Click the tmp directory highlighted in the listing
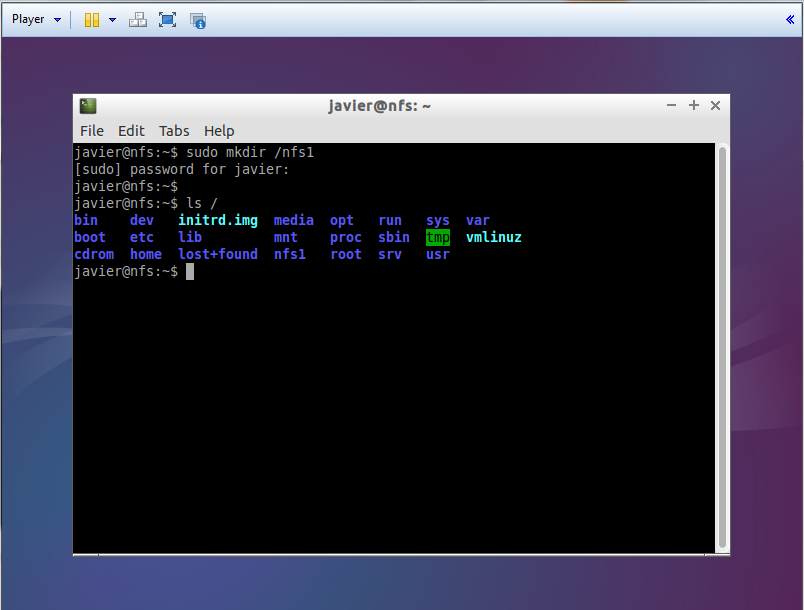804x610 pixels. (x=437, y=237)
